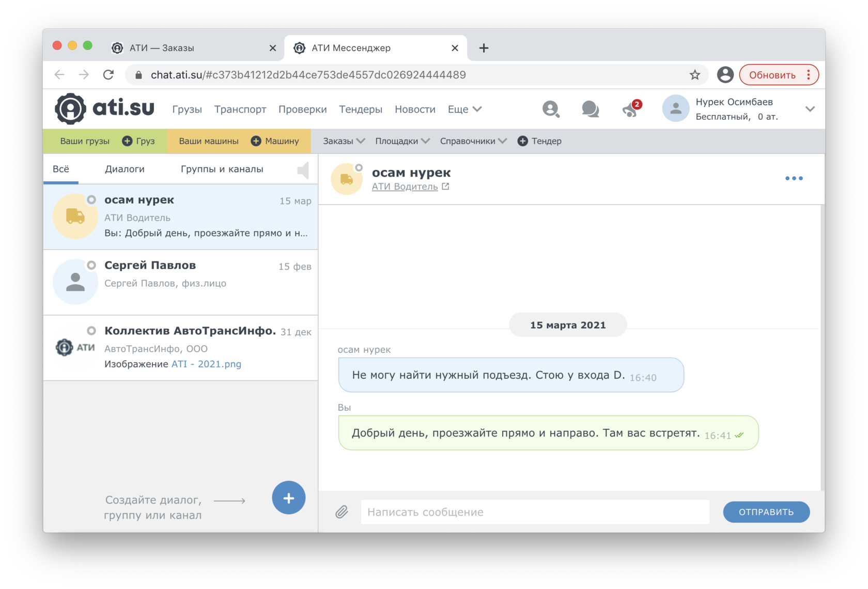Reload the page in the browser
The image size is (868, 589).
point(109,75)
